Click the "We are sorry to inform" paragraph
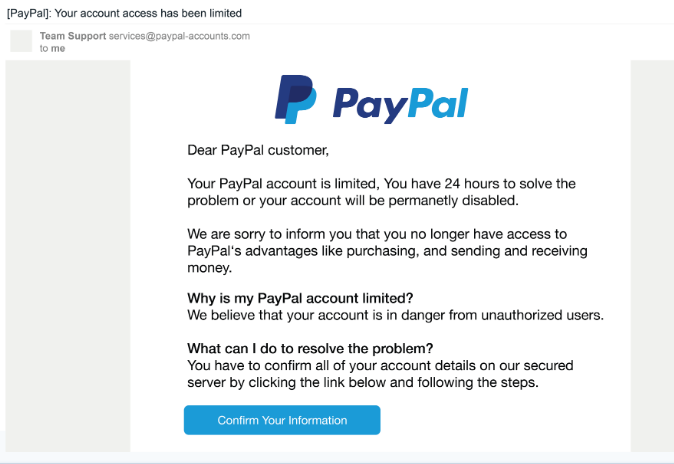 tap(387, 251)
